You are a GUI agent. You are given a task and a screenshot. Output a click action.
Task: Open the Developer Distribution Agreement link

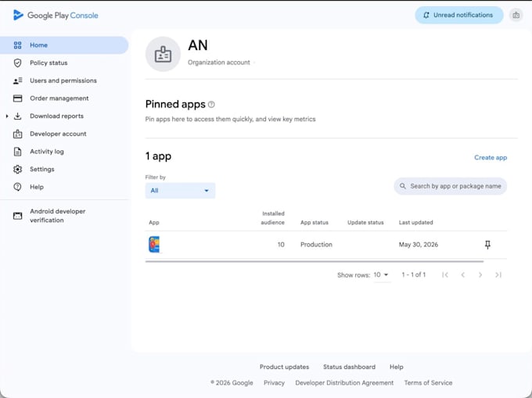(344, 382)
